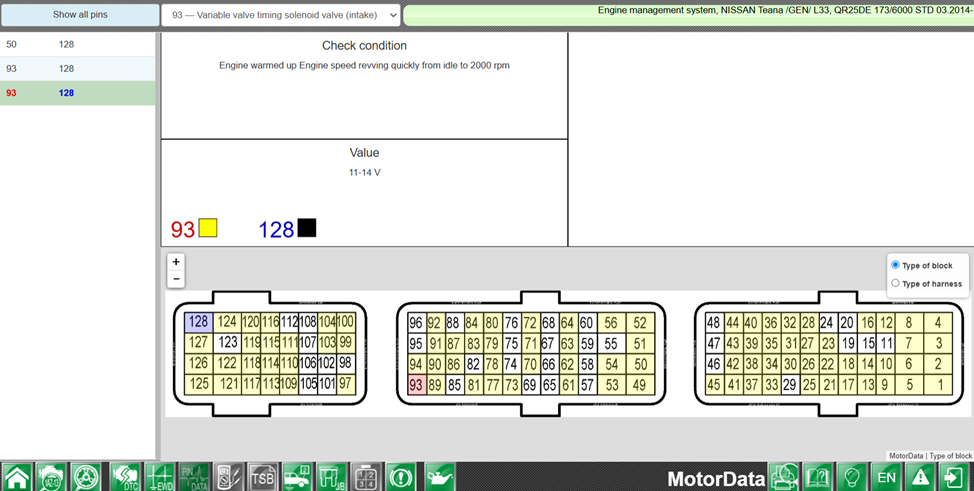Open the EWD wiring diagrams icon
Image resolution: width=974 pixels, height=491 pixels.
[x=160, y=477]
